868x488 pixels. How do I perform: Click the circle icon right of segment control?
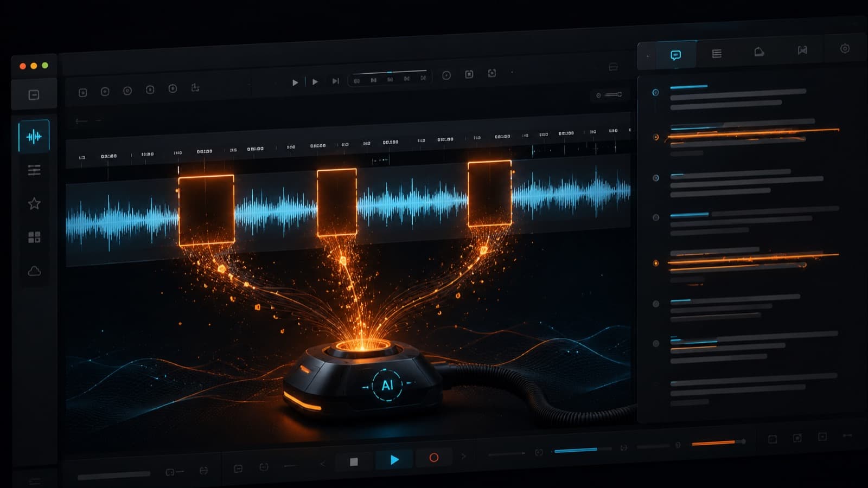(446, 75)
